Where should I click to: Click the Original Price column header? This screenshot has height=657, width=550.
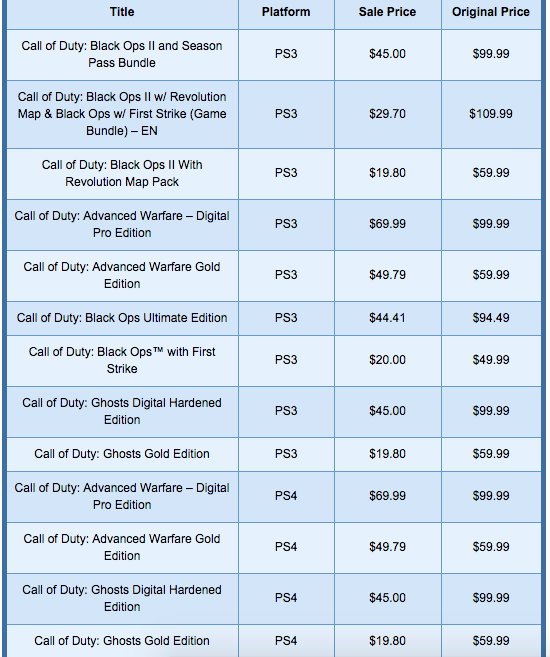(491, 12)
